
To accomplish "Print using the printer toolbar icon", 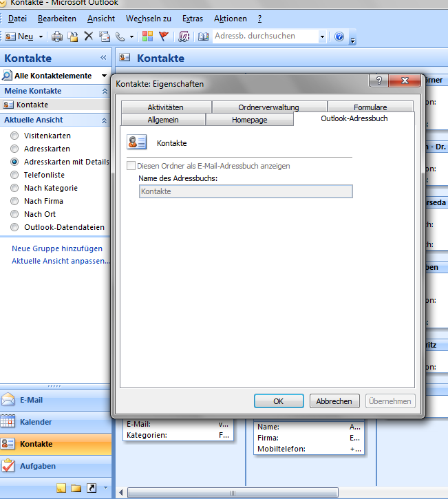I will (57, 36).
